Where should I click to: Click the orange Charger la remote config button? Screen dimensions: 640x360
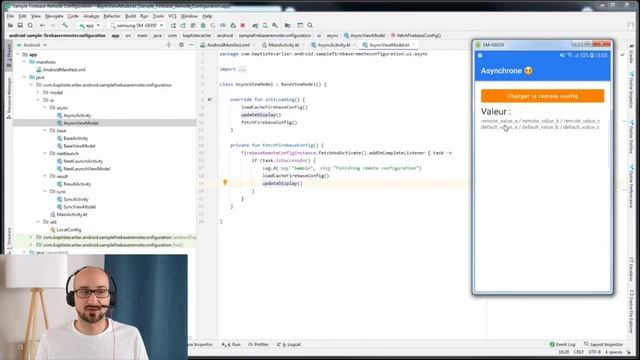click(542, 96)
